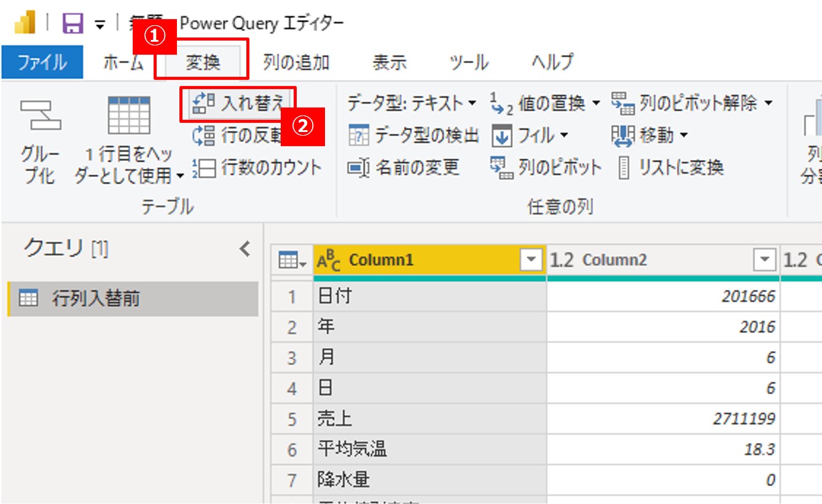The image size is (822, 504).
Task: Click the save icon in title bar
Action: click(x=73, y=23)
